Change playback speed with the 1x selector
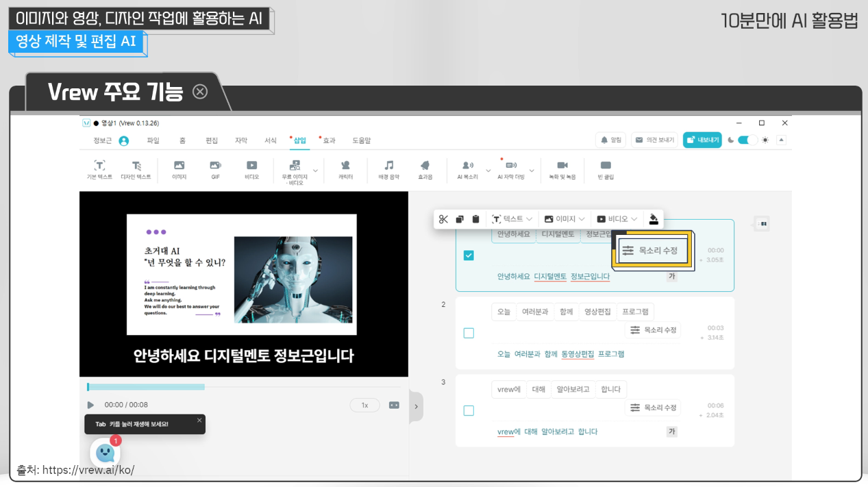The height and width of the screenshot is (487, 868). (x=364, y=405)
